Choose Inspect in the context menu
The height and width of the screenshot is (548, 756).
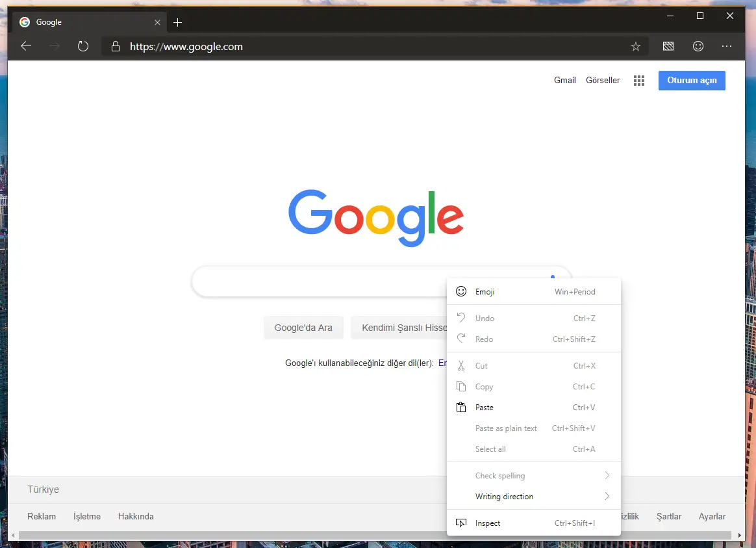534,523
